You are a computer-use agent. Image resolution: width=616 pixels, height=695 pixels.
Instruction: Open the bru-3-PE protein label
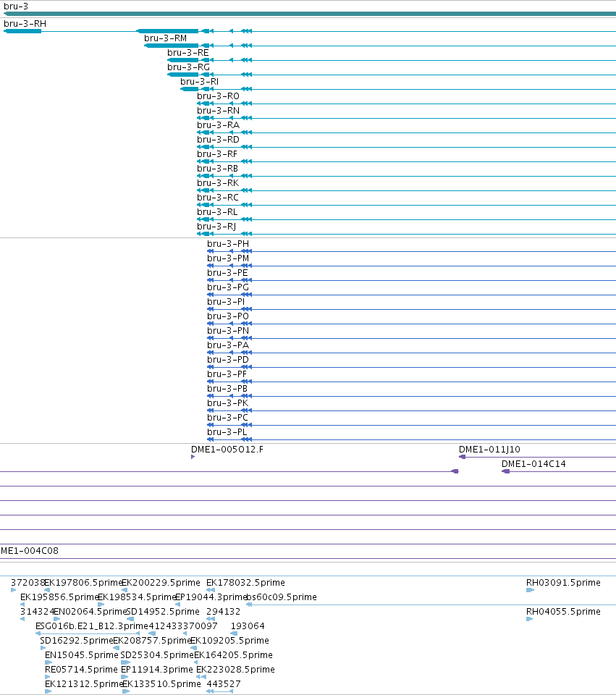pos(227,273)
